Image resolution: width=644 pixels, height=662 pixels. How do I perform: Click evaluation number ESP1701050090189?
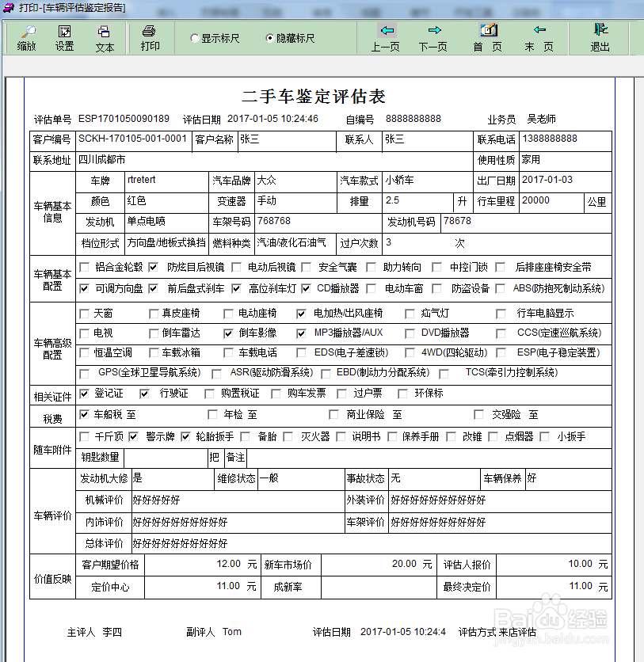[124, 119]
